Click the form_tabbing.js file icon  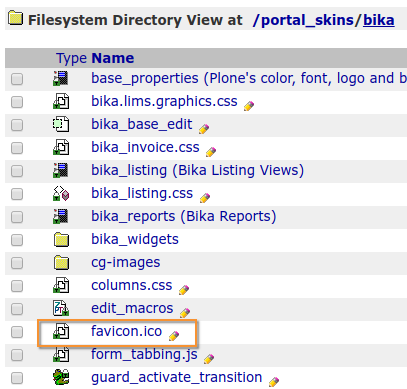tap(61, 354)
